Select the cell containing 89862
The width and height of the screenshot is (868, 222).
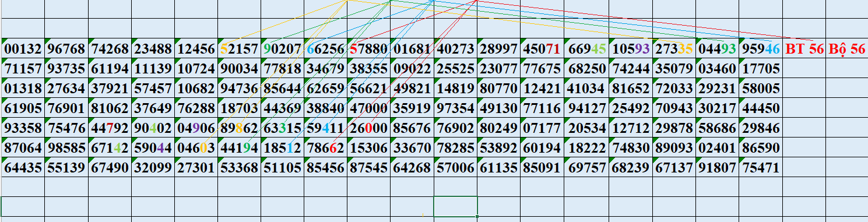click(x=239, y=128)
